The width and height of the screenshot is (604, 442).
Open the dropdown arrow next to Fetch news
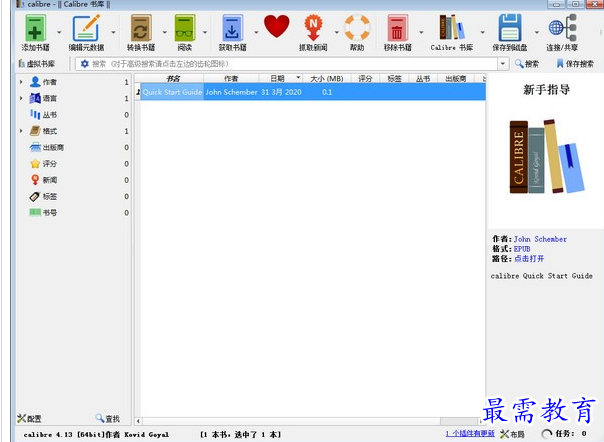pos(336,32)
